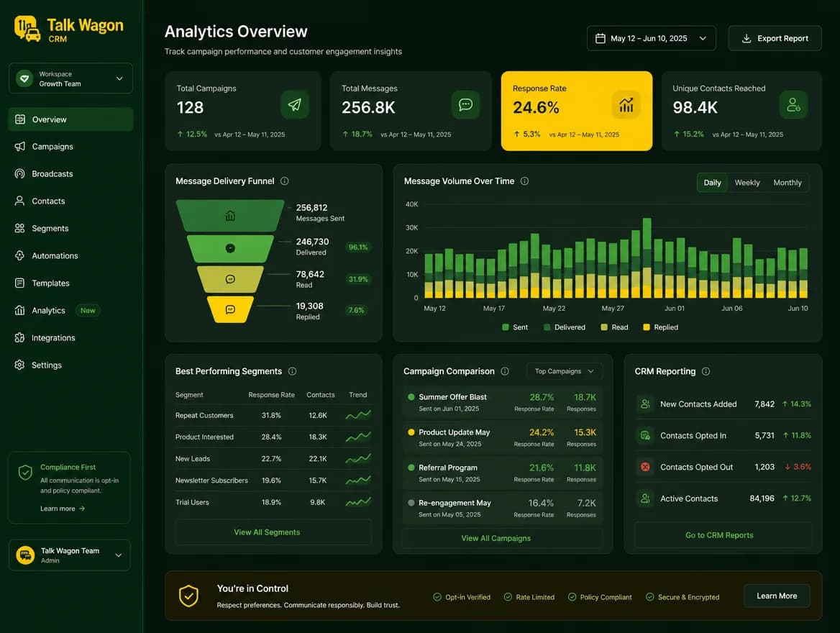Click info icon beside Campaign Comparison
Viewport: 840px width, 633px height.
[505, 371]
